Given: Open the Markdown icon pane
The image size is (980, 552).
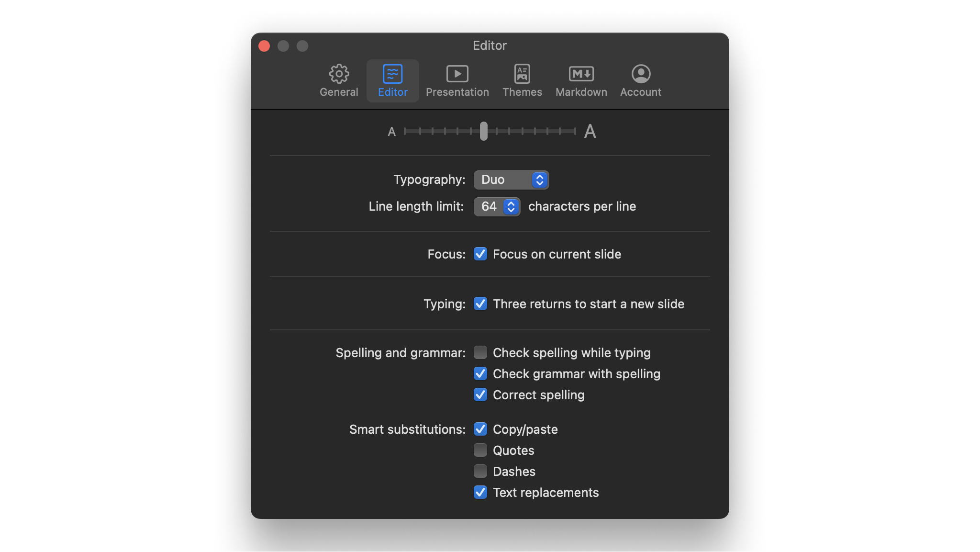Looking at the screenshot, I should [x=581, y=74].
